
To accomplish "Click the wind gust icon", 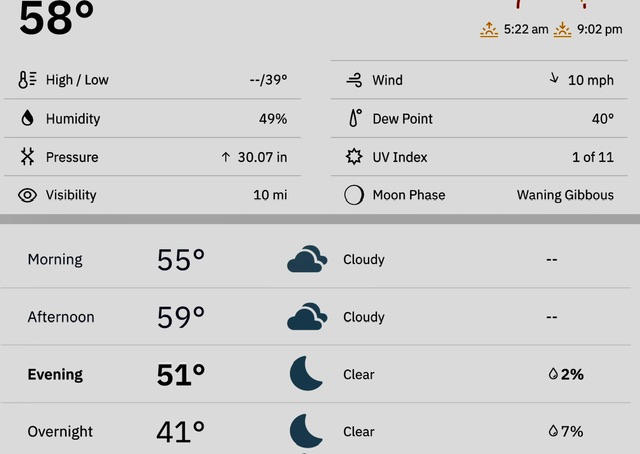I will click(354, 80).
